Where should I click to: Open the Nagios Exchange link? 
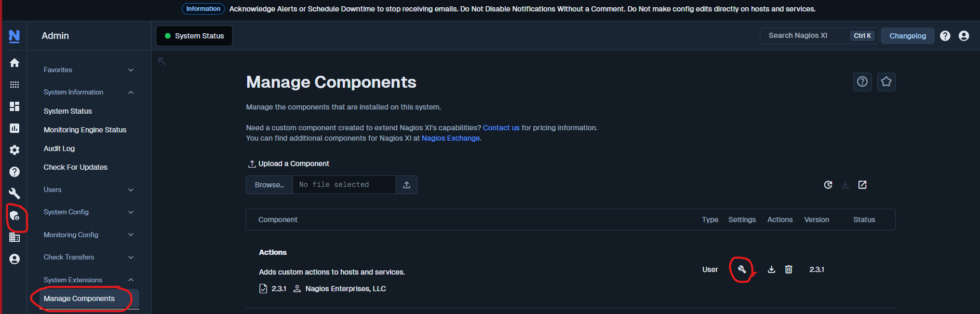(x=450, y=138)
